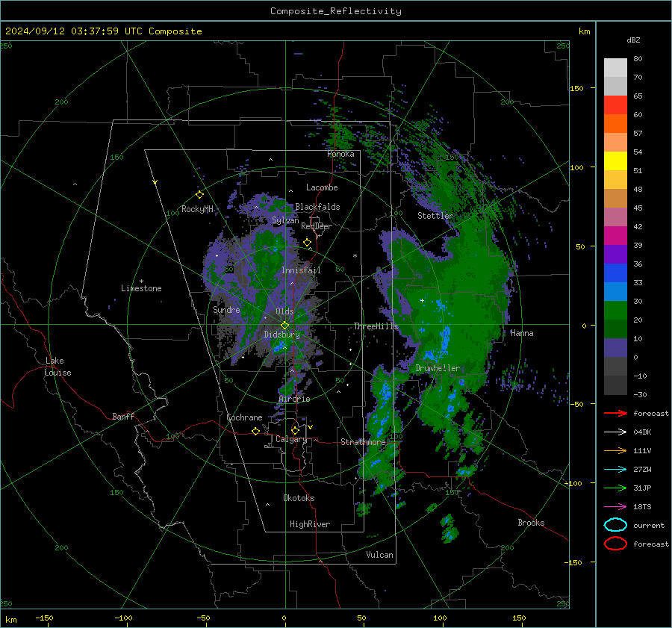Click the RockyMH label
672x628 pixels.
pyautogui.click(x=197, y=209)
